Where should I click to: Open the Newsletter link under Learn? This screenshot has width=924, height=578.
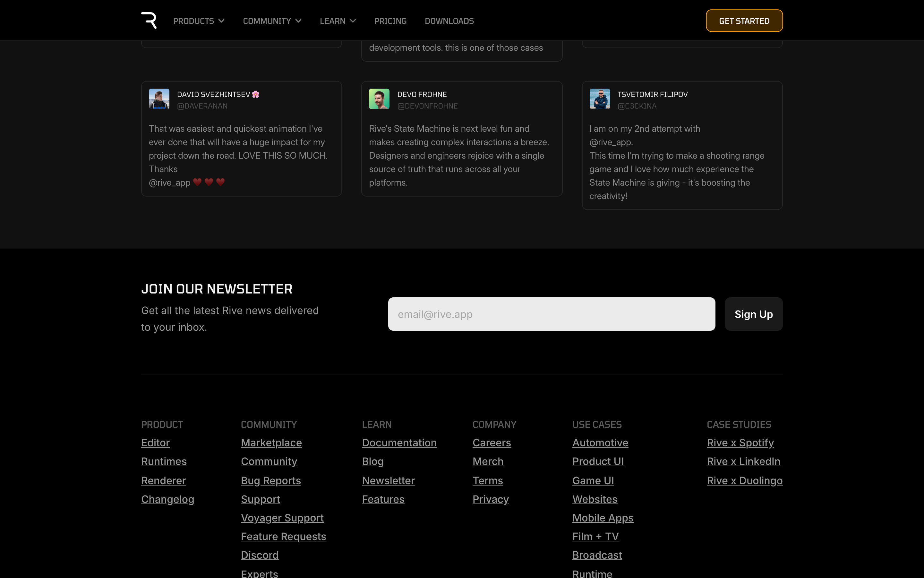coord(388,480)
